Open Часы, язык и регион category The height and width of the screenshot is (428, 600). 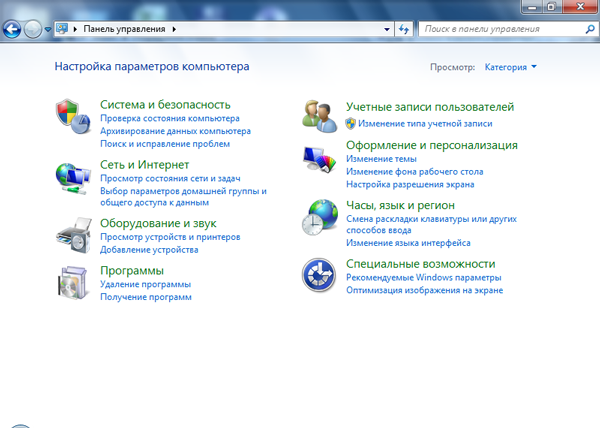401,205
